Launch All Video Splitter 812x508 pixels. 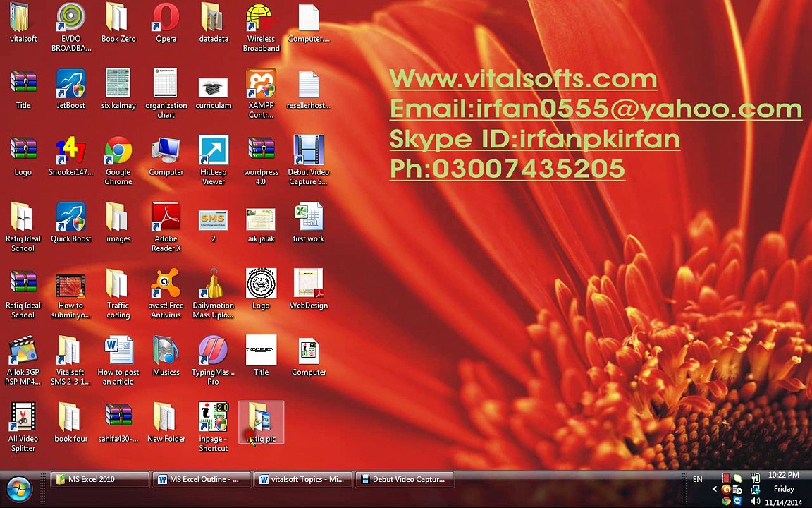pos(23,427)
